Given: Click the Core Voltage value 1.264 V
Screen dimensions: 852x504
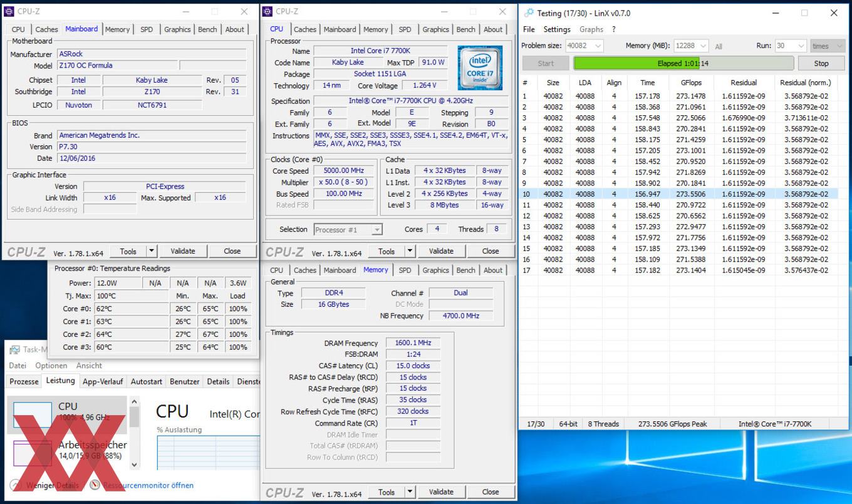Looking at the screenshot, I should coord(424,86).
